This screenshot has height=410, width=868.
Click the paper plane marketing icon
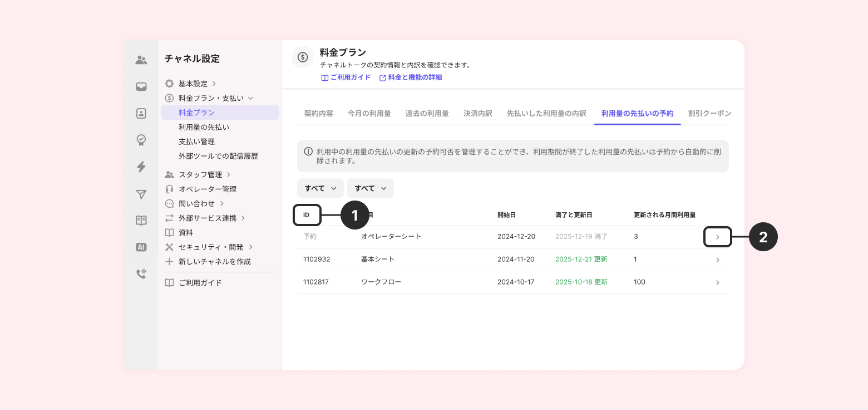pos(141,194)
